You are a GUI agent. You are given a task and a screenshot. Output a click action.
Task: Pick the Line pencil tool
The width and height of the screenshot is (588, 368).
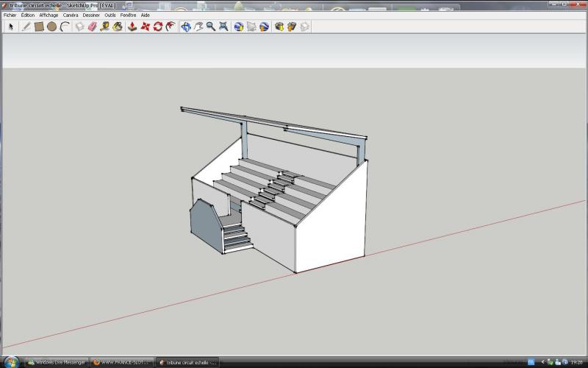[26, 26]
